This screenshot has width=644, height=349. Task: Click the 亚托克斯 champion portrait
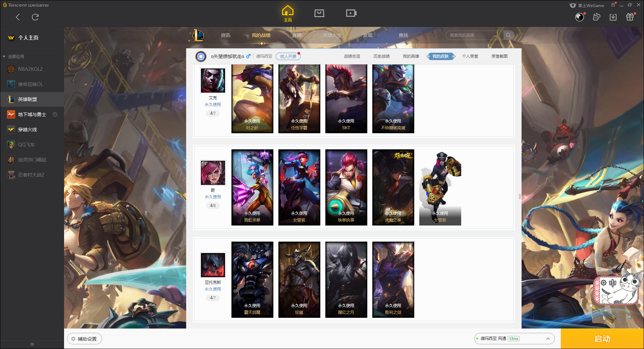click(x=213, y=265)
